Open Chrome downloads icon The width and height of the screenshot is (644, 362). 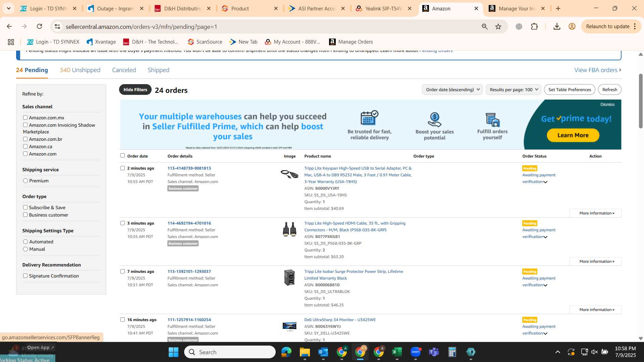pos(557,26)
